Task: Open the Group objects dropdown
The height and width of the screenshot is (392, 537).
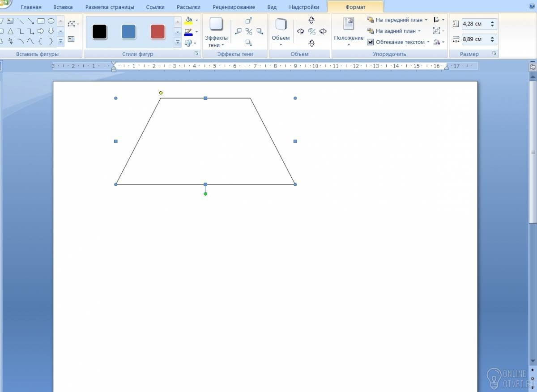Action: pyautogui.click(x=439, y=31)
